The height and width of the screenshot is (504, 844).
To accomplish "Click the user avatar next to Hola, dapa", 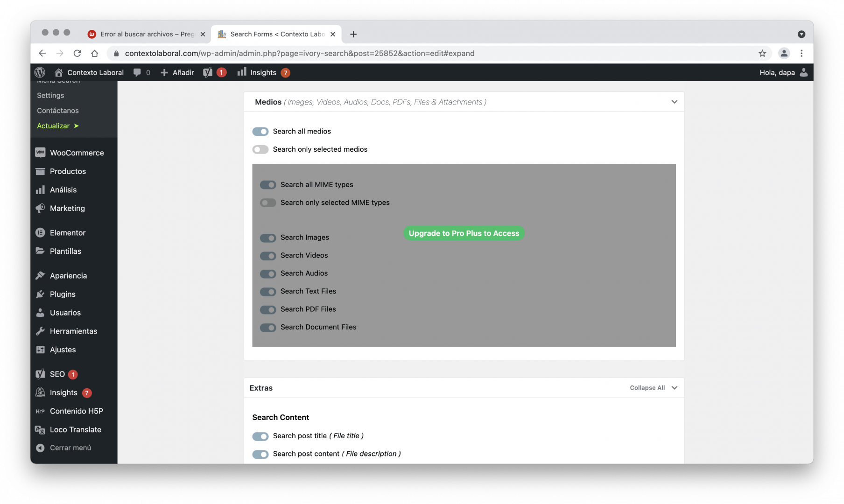I will point(803,72).
